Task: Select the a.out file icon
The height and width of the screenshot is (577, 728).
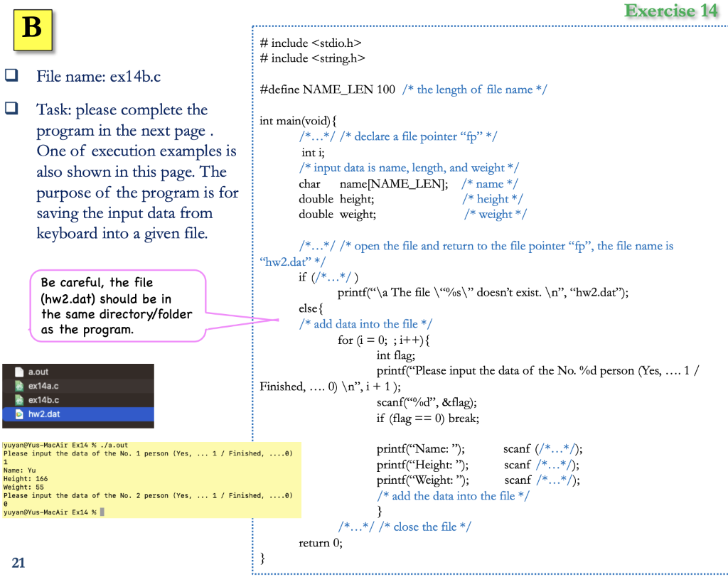Action: click(19, 372)
